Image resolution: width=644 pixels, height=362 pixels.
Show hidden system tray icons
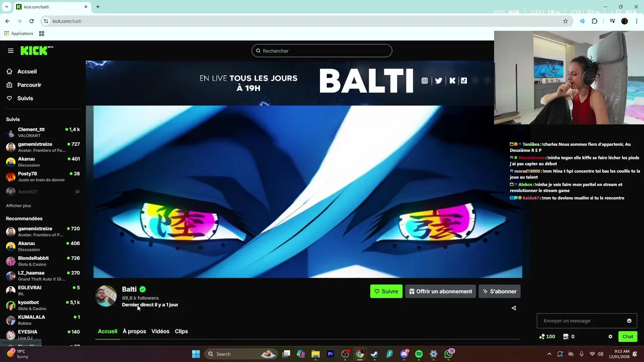pos(549,354)
